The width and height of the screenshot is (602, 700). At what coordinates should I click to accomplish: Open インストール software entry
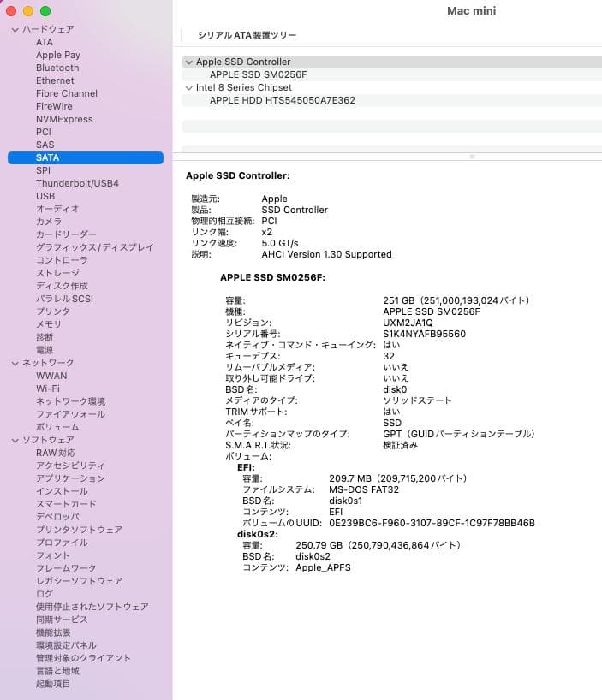tap(62, 492)
